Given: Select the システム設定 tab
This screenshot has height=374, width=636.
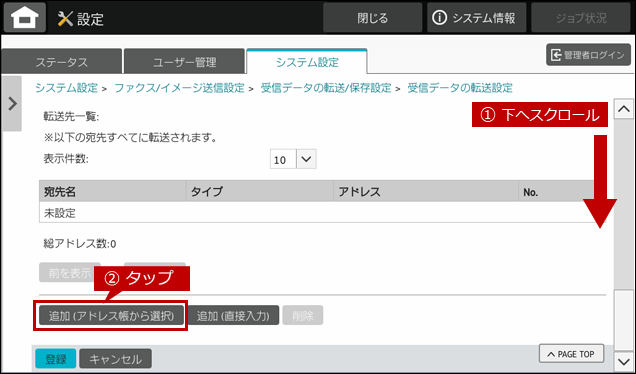Looking at the screenshot, I should pos(307,62).
